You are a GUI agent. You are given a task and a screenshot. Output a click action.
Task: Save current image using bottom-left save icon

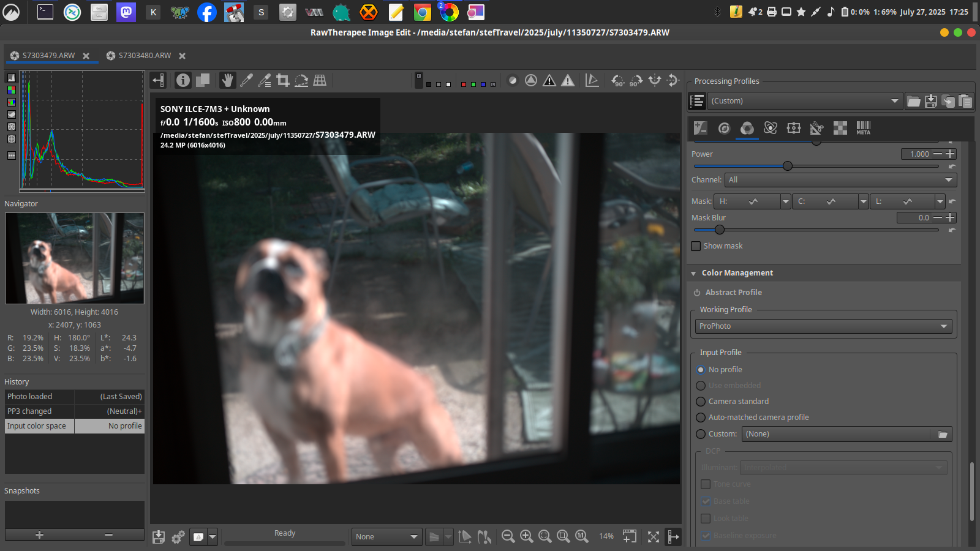[159, 537]
